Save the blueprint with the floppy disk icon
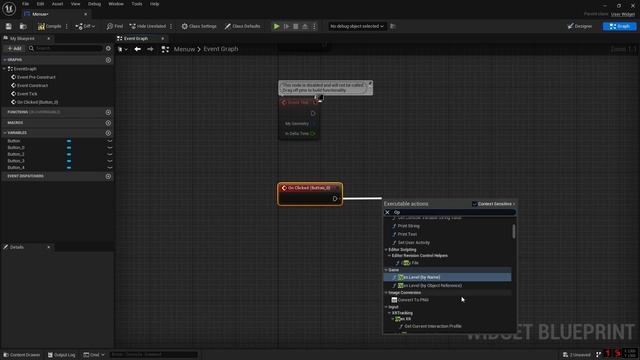The width and height of the screenshot is (640, 360). coord(9,26)
